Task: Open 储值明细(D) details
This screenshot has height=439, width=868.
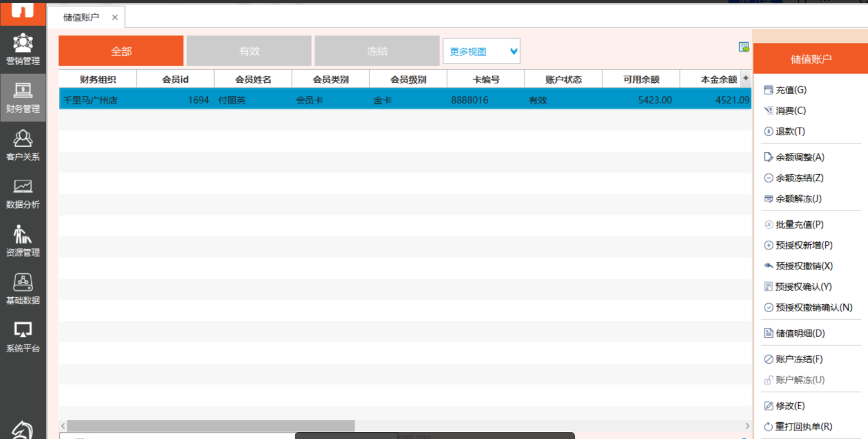Action: (800, 333)
